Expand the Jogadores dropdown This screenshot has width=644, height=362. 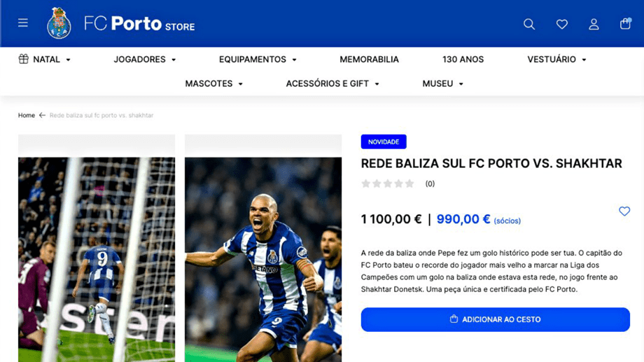coord(145,60)
